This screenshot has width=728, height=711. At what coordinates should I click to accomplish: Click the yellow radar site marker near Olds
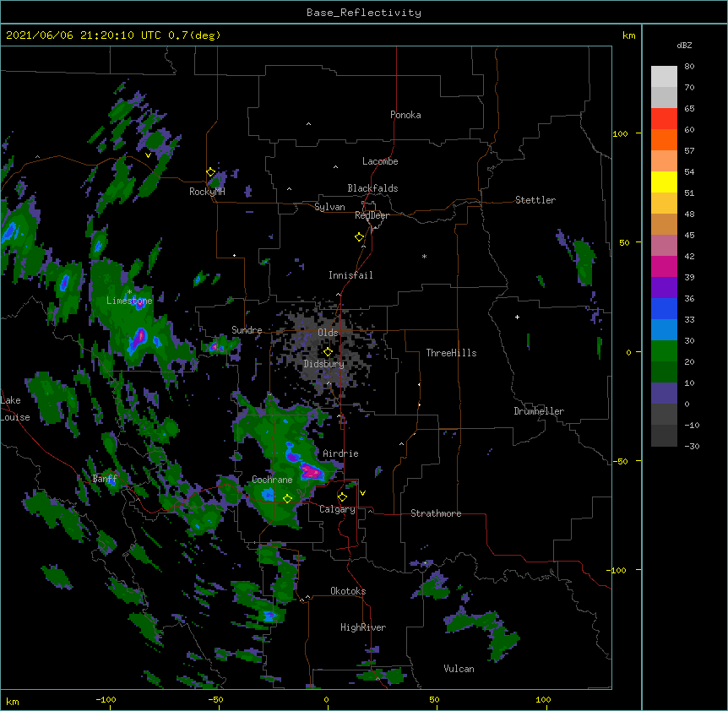tap(328, 352)
